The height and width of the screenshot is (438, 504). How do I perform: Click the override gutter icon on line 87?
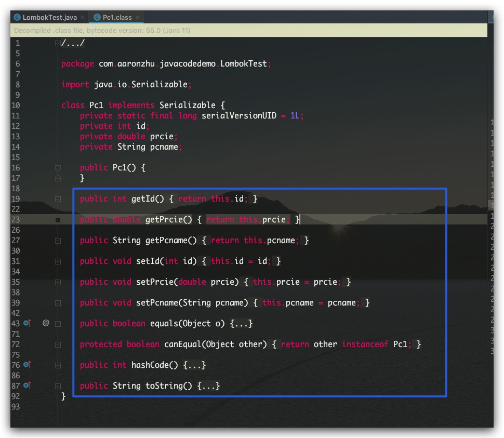point(28,386)
